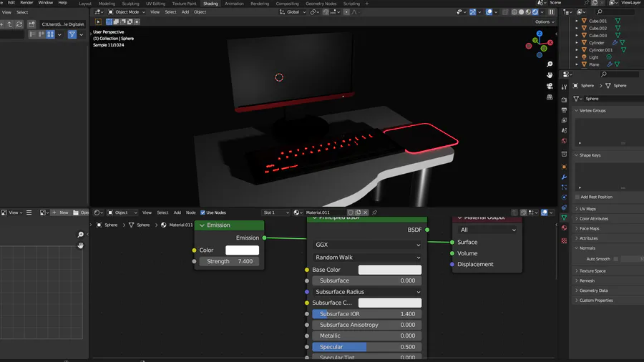Open the Scene properties tab
Image resolution: width=644 pixels, height=362 pixels.
click(564, 130)
